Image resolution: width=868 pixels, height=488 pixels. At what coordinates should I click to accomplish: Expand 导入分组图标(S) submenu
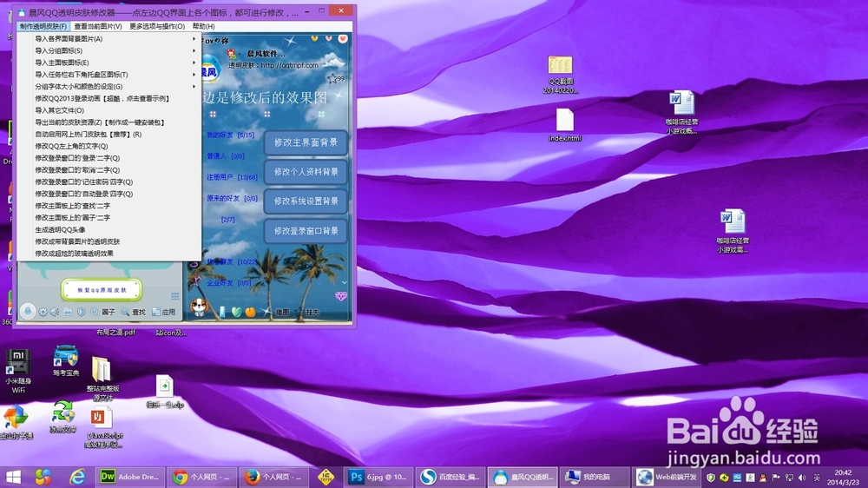coord(109,50)
